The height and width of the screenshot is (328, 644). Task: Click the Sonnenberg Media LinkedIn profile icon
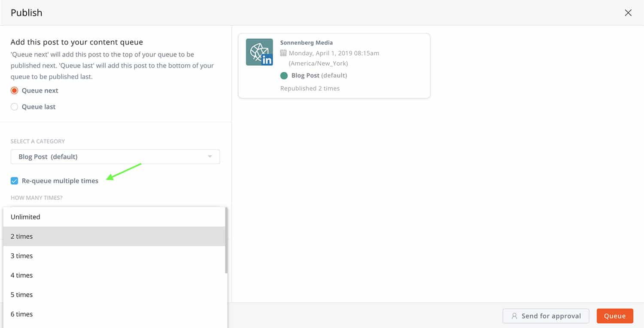(259, 52)
